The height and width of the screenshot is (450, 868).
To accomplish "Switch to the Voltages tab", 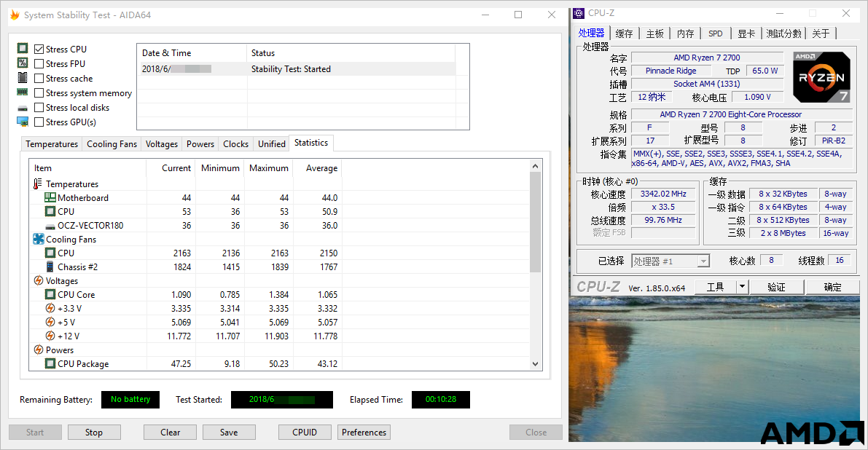I will 162,143.
